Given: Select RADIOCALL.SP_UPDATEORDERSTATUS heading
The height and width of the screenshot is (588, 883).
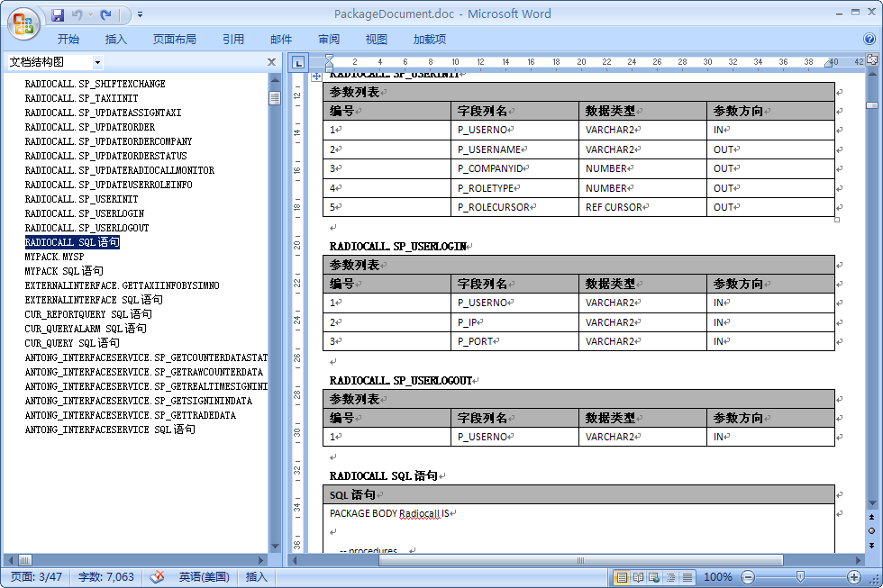Looking at the screenshot, I should click(106, 156).
